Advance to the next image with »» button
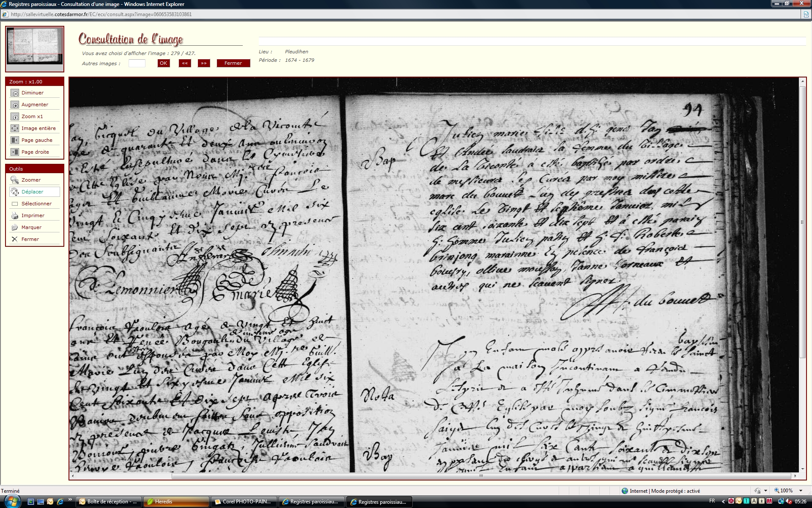The image size is (812, 508). click(204, 63)
